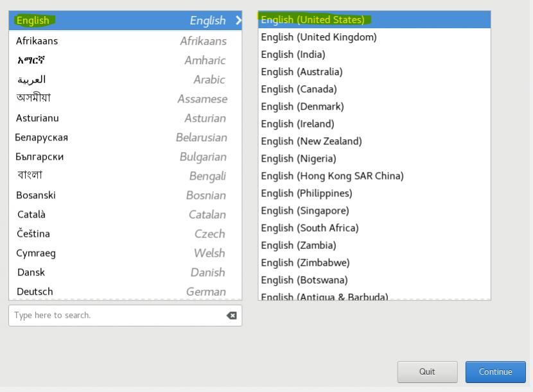Screen dimensions: 533x392
Task: Choose English (India) locale
Action: 374,55
